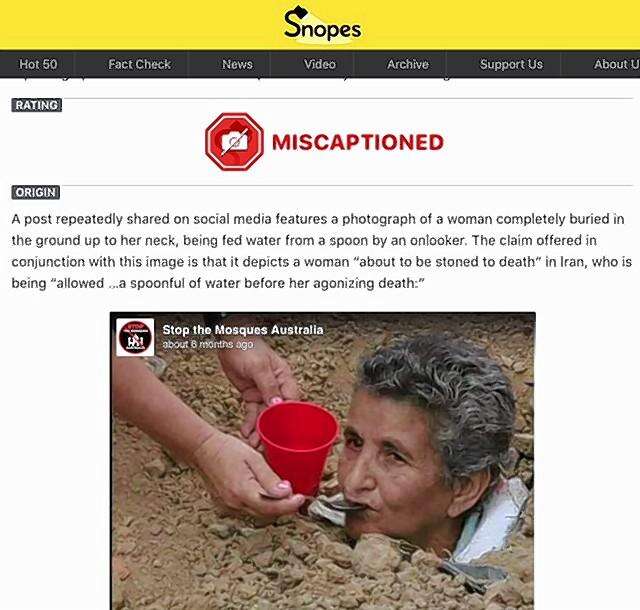Click the MISCAPTIONED rating text
This screenshot has height=610, width=640.
tap(358, 142)
